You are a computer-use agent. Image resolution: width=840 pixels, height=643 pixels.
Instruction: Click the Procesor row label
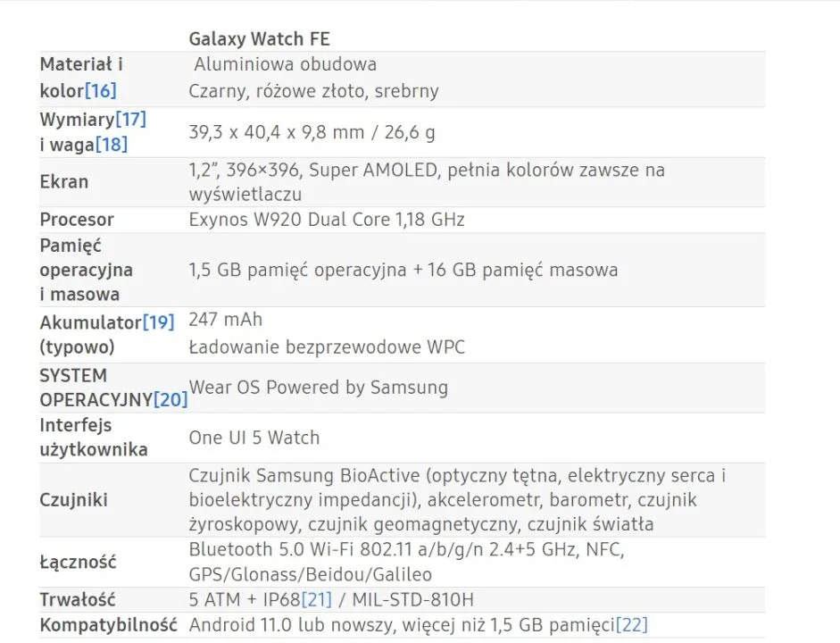tap(77, 219)
